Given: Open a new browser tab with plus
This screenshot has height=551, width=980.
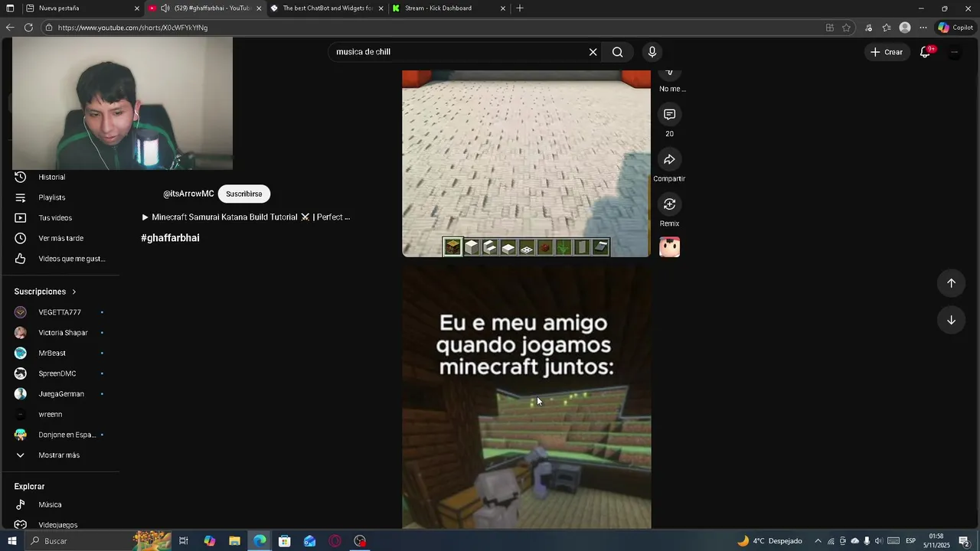Looking at the screenshot, I should tap(520, 8).
